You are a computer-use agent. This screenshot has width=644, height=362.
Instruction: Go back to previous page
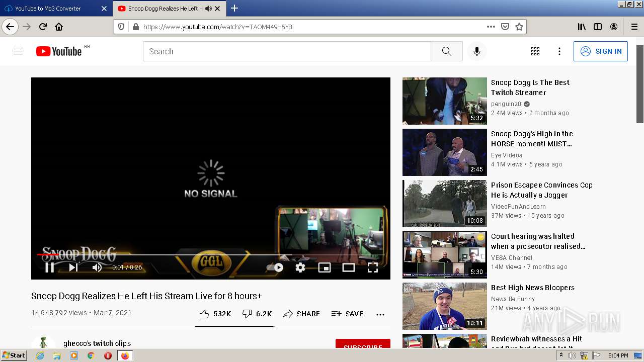tap(10, 27)
